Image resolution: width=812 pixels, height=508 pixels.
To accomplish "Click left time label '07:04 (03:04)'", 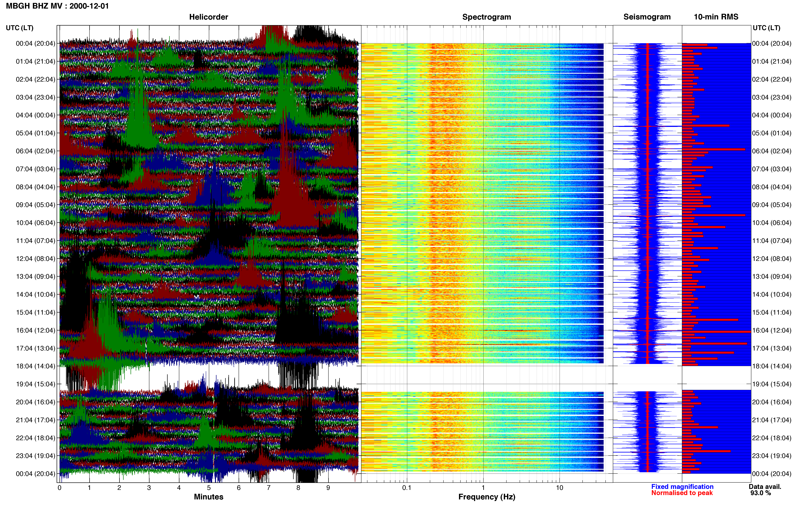I will coord(35,169).
